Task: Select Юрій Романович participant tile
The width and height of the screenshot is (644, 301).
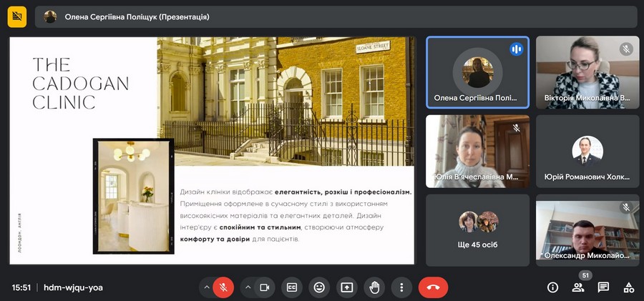Action: pyautogui.click(x=587, y=151)
